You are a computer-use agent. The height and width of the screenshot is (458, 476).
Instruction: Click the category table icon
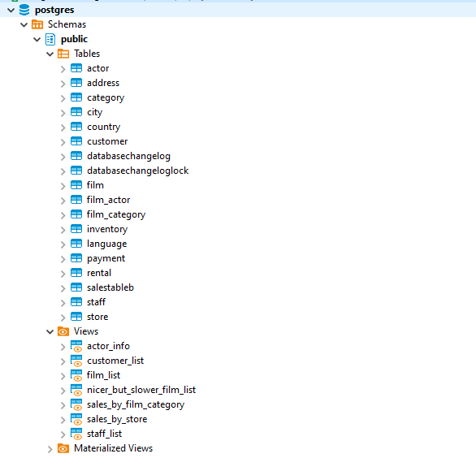tap(76, 97)
